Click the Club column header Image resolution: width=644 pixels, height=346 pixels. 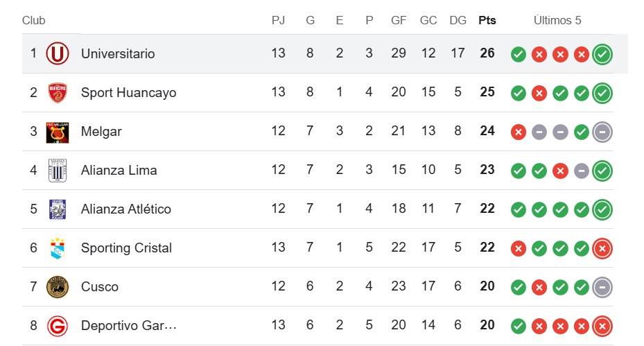(x=34, y=21)
